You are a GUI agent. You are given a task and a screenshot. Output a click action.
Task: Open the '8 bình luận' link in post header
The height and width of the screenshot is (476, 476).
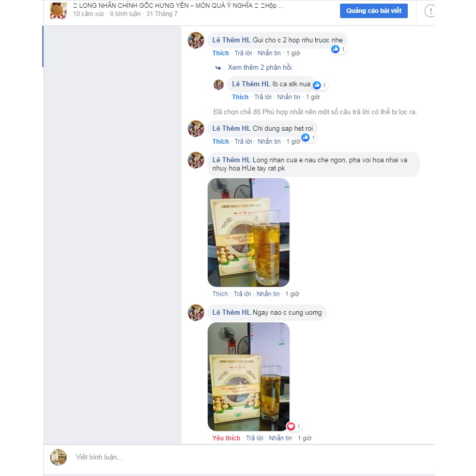tap(126, 14)
